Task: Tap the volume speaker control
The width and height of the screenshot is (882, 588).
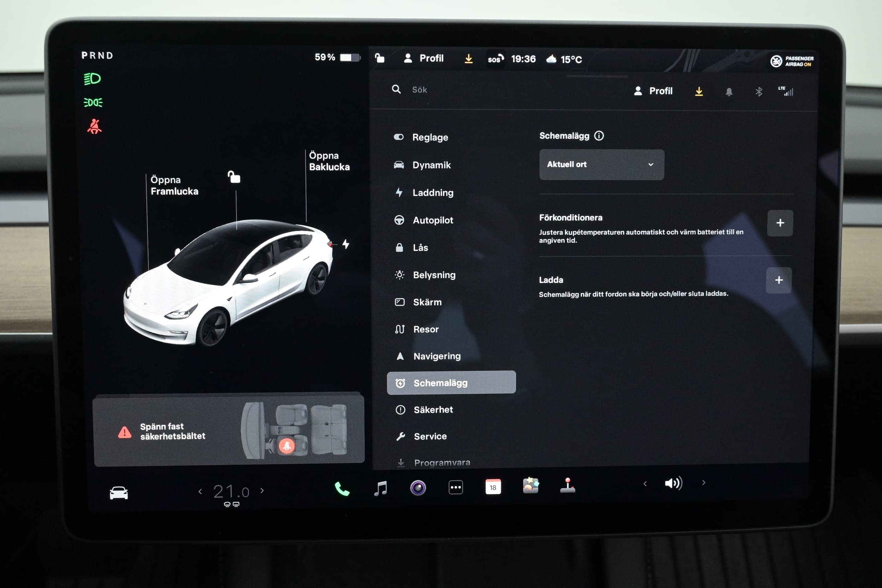Action: (x=673, y=483)
